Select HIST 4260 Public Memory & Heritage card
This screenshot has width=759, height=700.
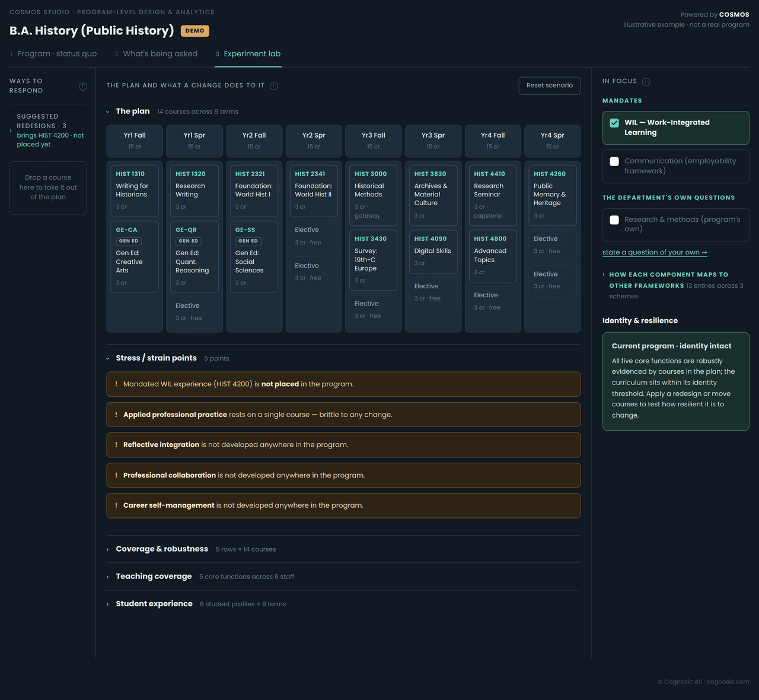click(x=553, y=195)
